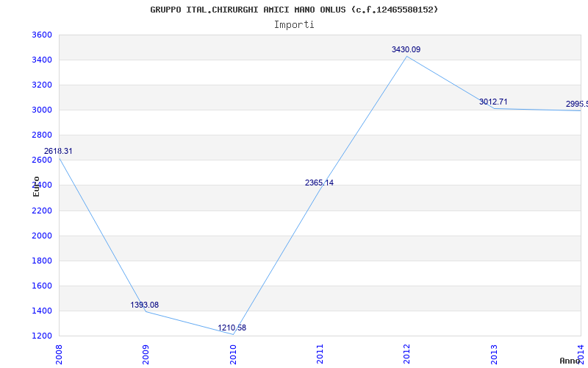Click the 3400 y-axis label
The height and width of the screenshot is (368, 588).
click(x=42, y=60)
